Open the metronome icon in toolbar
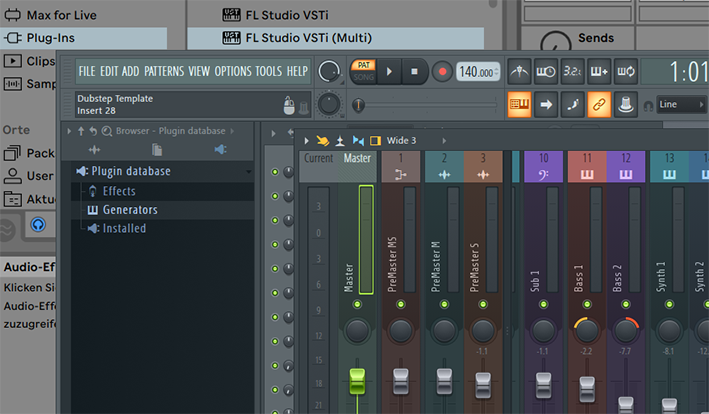 click(x=519, y=72)
